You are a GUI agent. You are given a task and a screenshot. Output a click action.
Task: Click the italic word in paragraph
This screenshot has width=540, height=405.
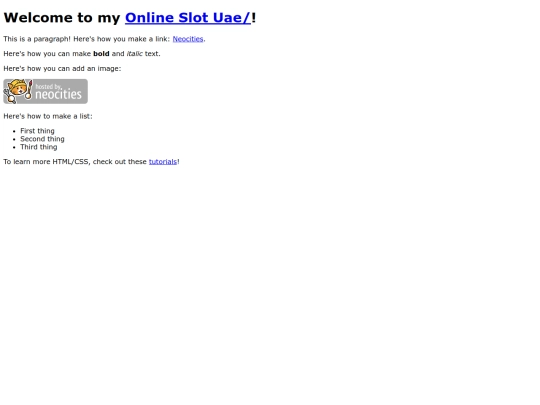click(135, 54)
